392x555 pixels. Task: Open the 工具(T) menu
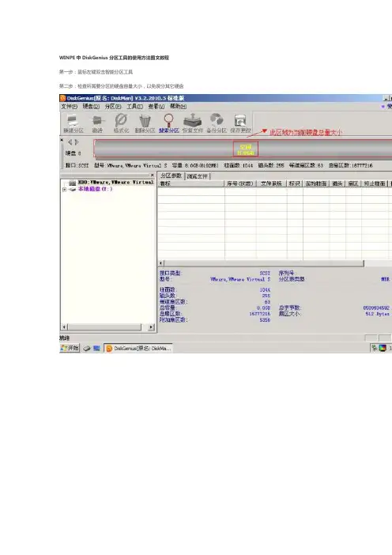135,107
